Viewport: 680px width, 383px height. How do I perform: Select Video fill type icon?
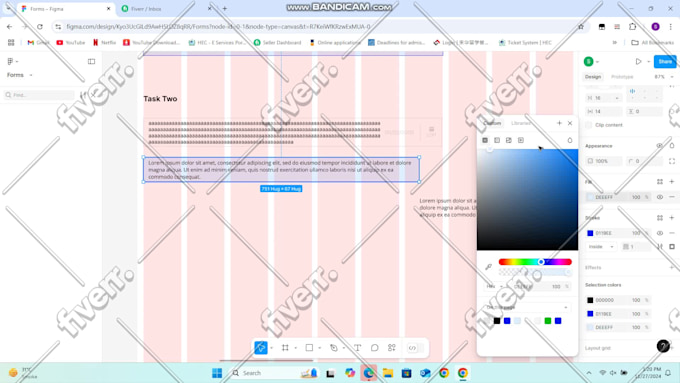pyautogui.click(x=521, y=140)
